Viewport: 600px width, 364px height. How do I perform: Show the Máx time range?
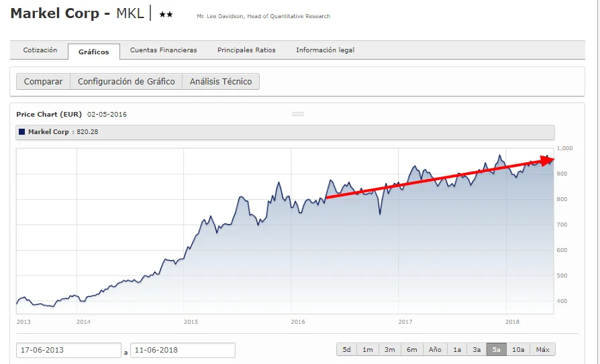pyautogui.click(x=543, y=350)
